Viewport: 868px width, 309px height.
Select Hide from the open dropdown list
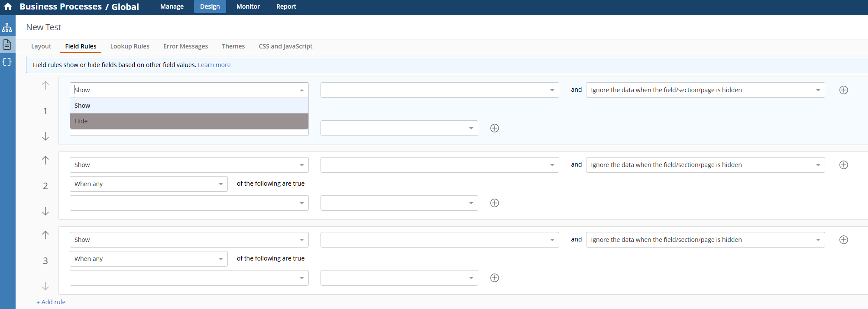[189, 121]
